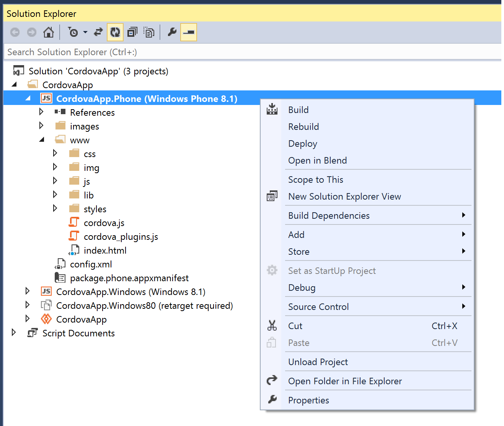Image resolution: width=504 pixels, height=426 pixels.
Task: Click the References icon
Action: pyautogui.click(x=60, y=112)
